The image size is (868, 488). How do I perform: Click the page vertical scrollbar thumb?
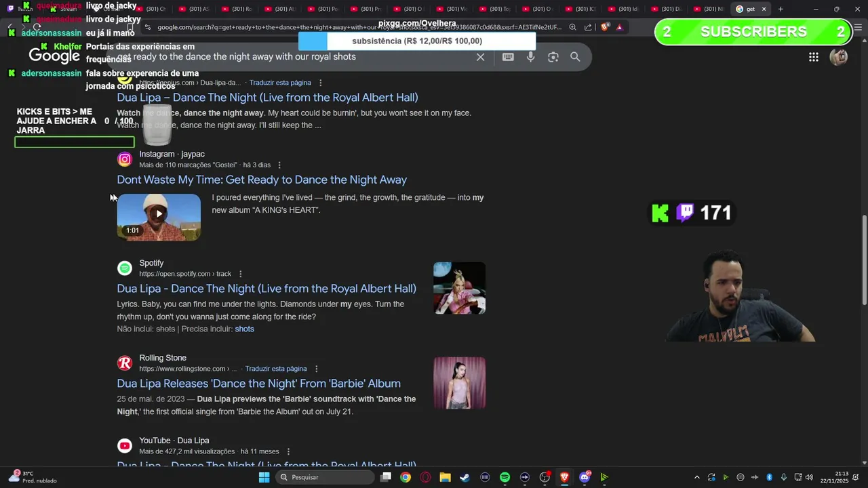click(x=864, y=260)
